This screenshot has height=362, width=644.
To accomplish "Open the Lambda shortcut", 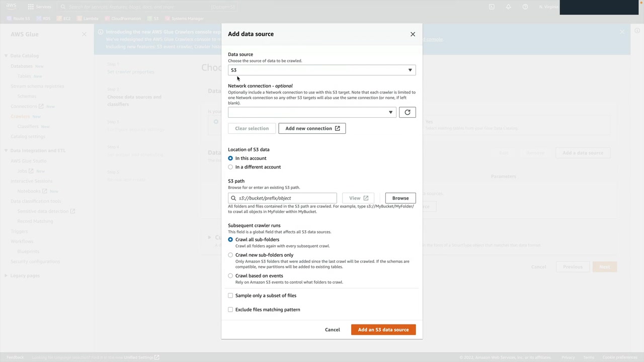I will tap(87, 19).
